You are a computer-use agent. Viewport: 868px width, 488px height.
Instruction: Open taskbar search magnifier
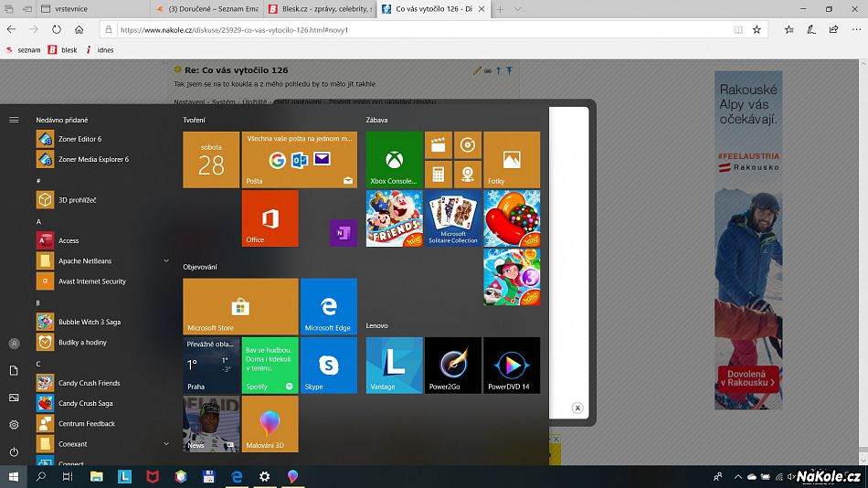pyautogui.click(x=40, y=476)
